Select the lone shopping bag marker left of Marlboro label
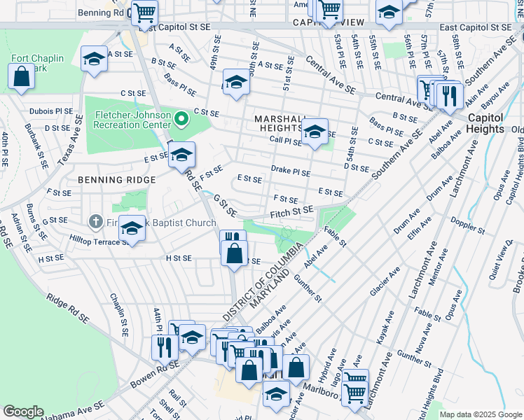The width and height of the screenshot is (524, 420). click(x=296, y=369)
